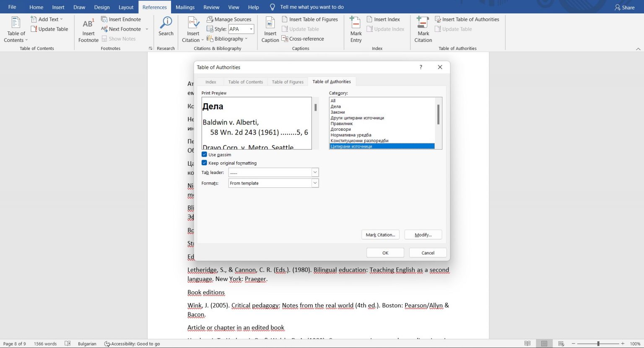Open the Index dialog tab
Screen dimensions: 644x348
tap(211, 82)
